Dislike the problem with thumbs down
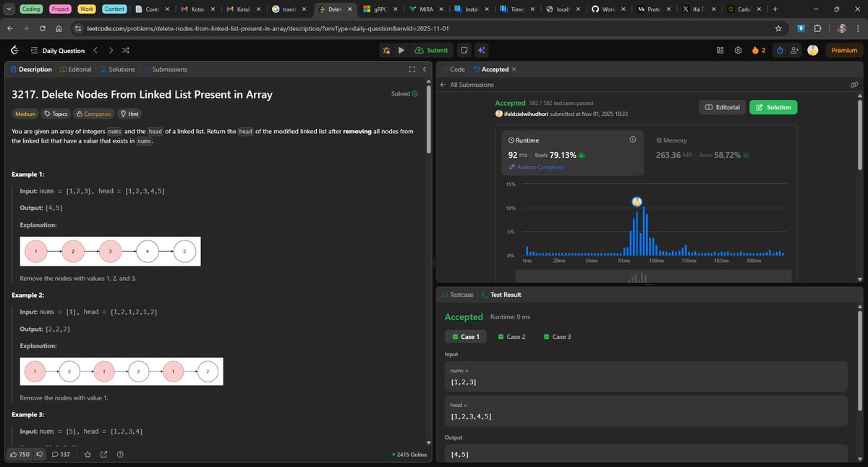868x467 pixels. (x=41, y=455)
